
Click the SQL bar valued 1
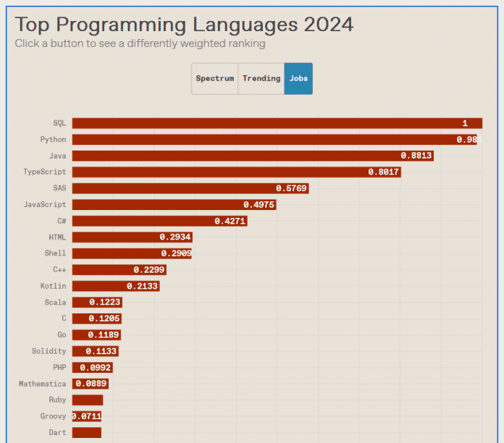pos(277,123)
